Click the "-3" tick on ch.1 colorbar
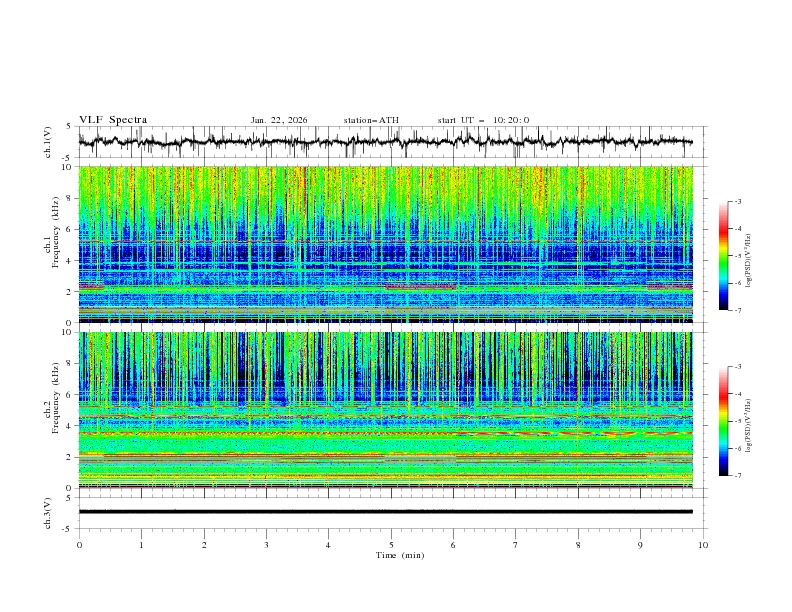Screen dimensions: 792x612 coord(738,201)
